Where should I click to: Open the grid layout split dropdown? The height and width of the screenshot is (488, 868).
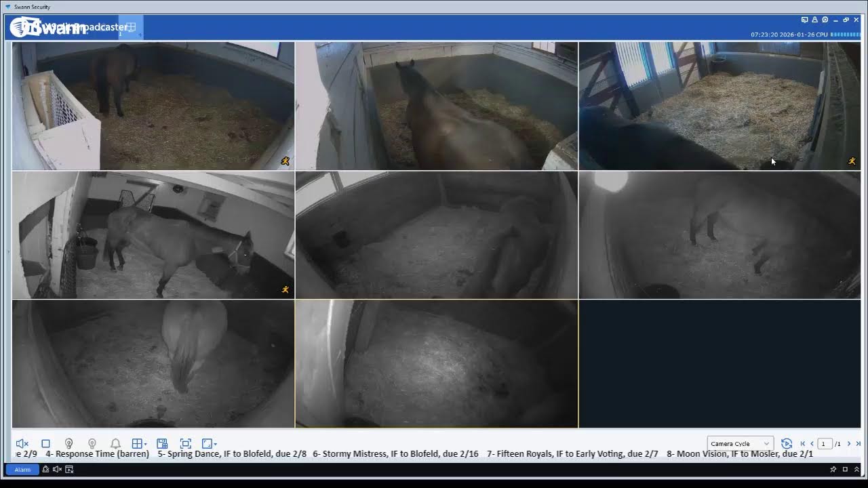point(139,443)
